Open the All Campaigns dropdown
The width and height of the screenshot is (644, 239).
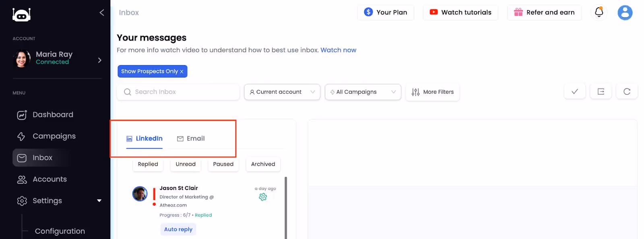coord(363,92)
